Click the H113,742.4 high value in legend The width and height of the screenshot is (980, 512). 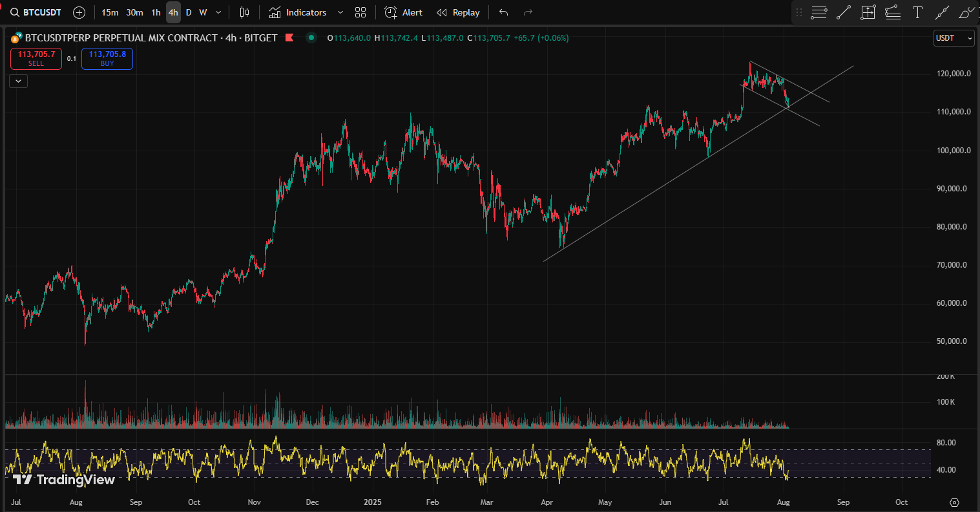pyautogui.click(x=396, y=38)
